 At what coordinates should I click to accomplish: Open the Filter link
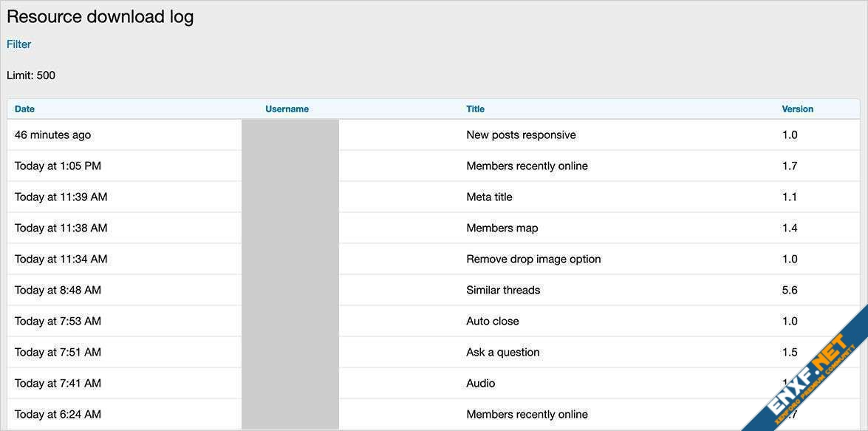(18, 44)
